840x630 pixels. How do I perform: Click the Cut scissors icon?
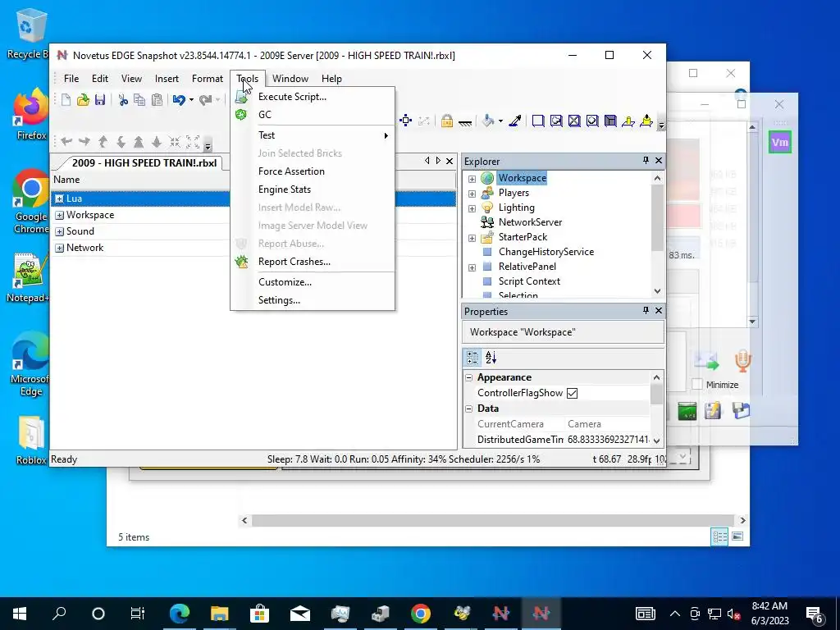coord(123,99)
